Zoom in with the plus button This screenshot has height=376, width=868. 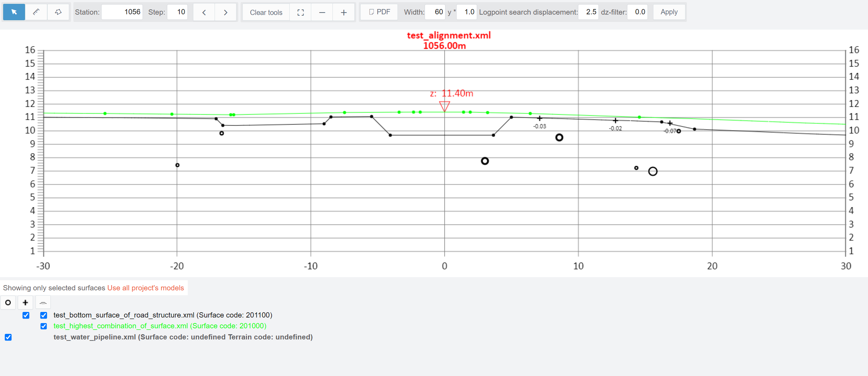coord(344,13)
